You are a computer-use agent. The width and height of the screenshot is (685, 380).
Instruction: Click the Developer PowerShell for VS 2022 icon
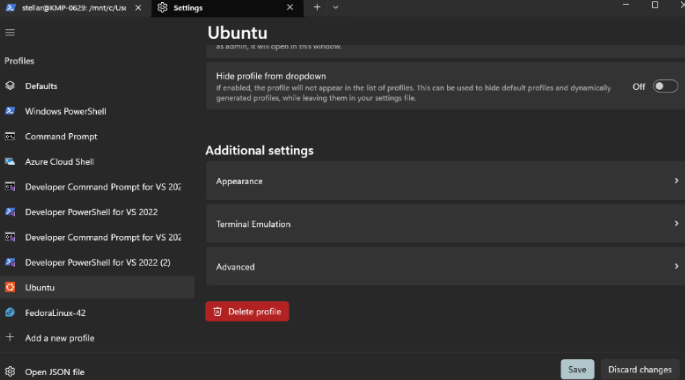tap(10, 212)
